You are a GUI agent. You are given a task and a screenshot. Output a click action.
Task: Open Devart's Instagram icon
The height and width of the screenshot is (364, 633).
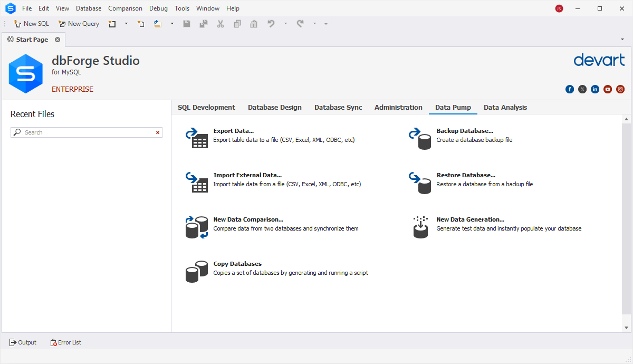click(x=620, y=89)
